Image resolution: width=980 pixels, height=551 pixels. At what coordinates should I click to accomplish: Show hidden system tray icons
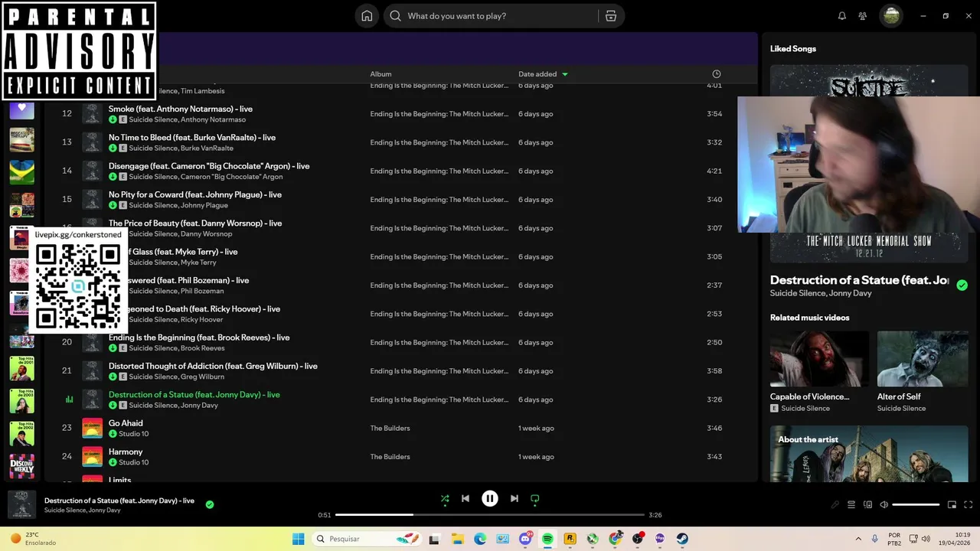(x=858, y=539)
